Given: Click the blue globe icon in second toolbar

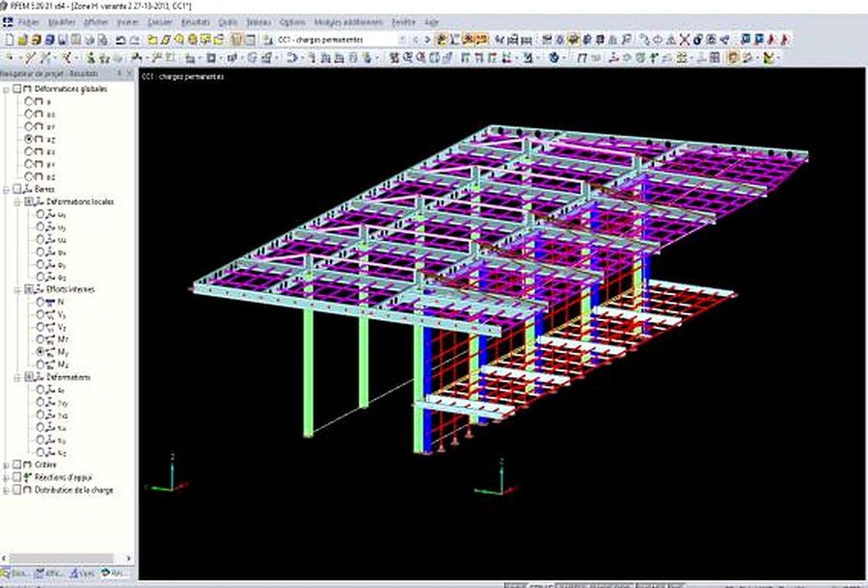Looking at the screenshot, I should [x=554, y=58].
